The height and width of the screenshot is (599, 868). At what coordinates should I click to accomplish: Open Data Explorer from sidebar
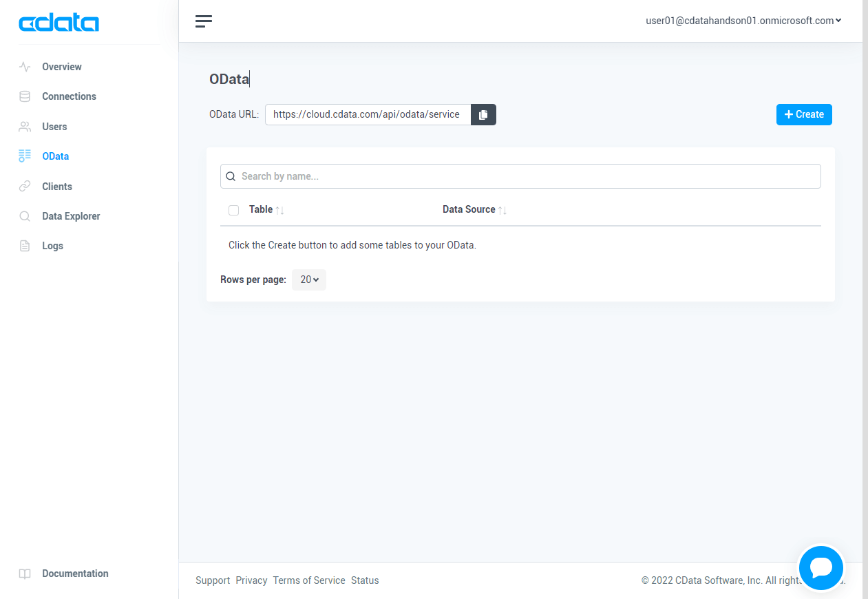click(71, 216)
